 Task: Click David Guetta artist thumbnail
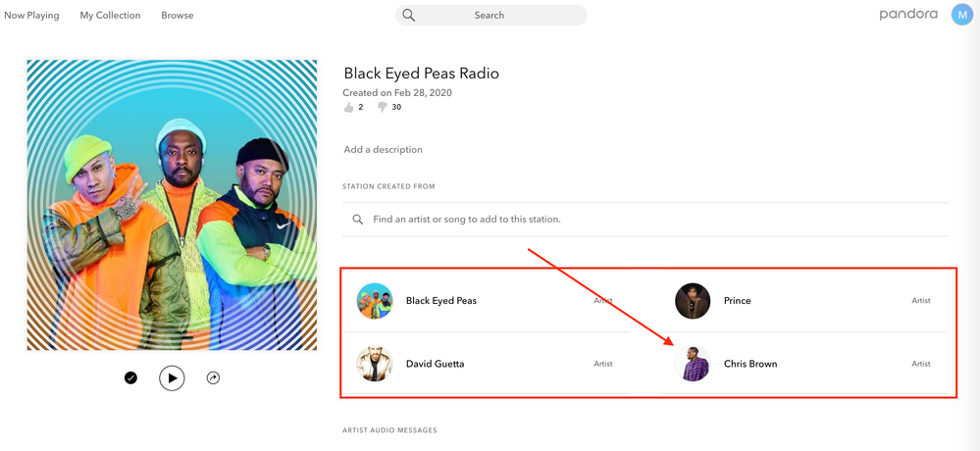(x=375, y=364)
